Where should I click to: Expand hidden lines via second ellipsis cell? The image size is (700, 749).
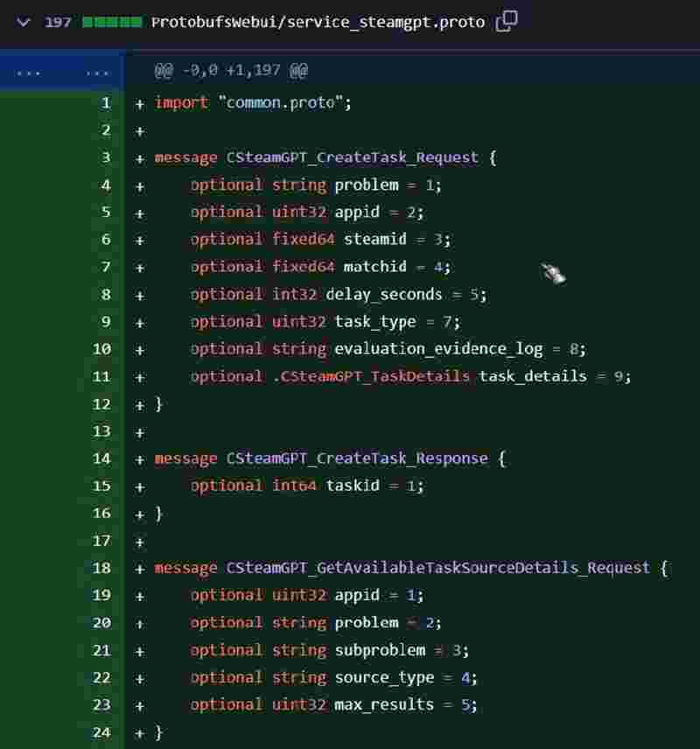(x=98, y=71)
